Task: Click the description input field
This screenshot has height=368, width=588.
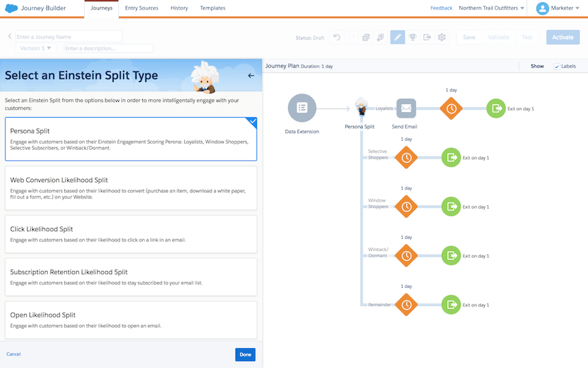Action: [x=109, y=48]
